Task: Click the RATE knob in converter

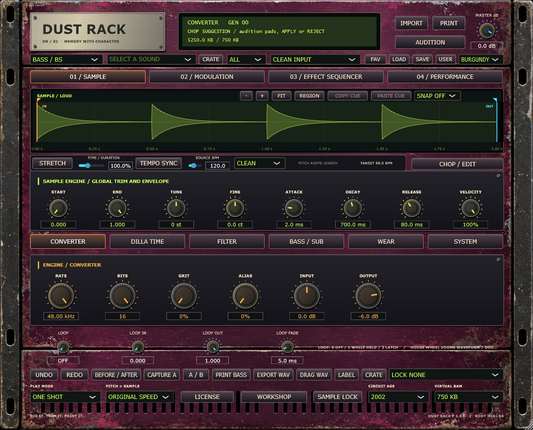Action: tap(61, 296)
